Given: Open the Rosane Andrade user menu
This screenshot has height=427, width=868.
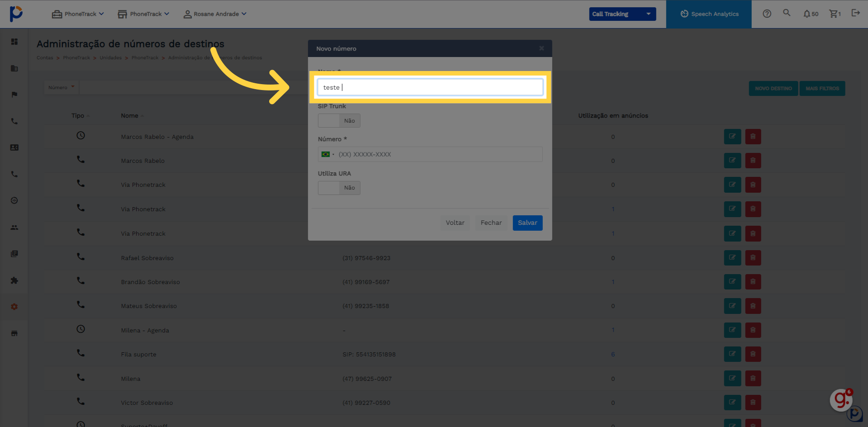Looking at the screenshot, I should pos(215,14).
